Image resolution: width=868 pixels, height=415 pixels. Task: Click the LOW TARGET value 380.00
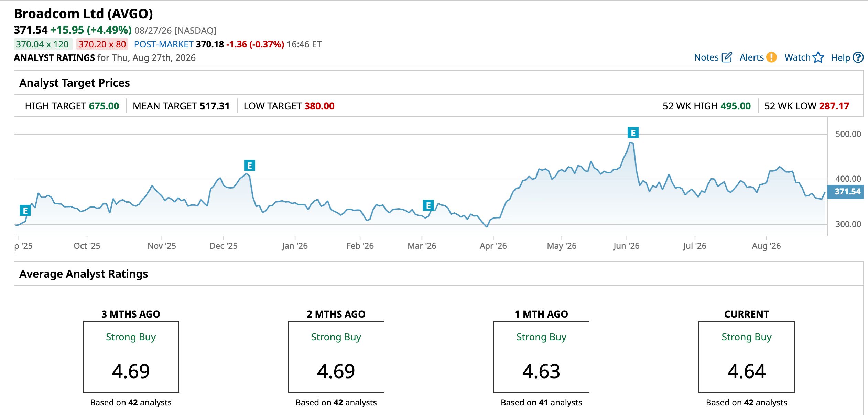[x=319, y=106]
